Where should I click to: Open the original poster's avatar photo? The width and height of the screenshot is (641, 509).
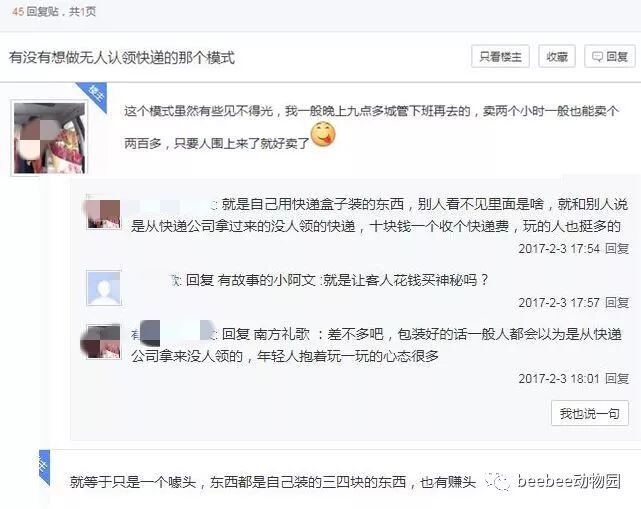tap(49, 138)
